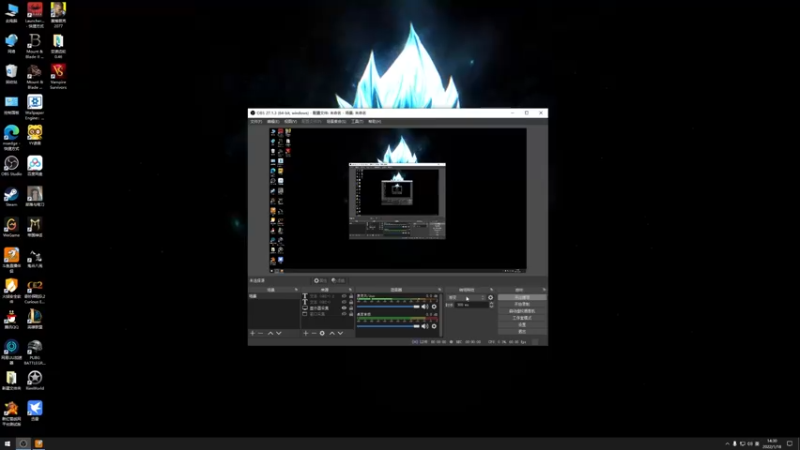
Task: Open RimWorld desktop shortcut
Action: tap(35, 380)
